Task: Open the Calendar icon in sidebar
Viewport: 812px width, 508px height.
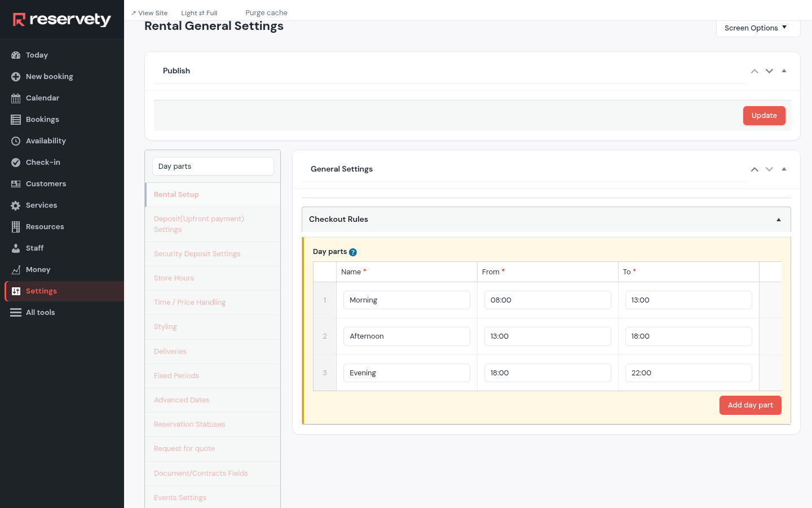Action: tap(16, 98)
